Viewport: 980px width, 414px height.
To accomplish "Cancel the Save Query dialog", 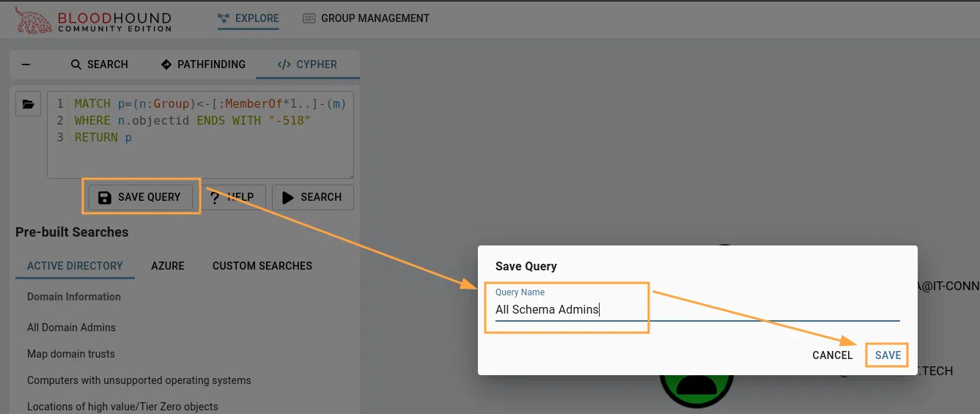I will [x=833, y=355].
